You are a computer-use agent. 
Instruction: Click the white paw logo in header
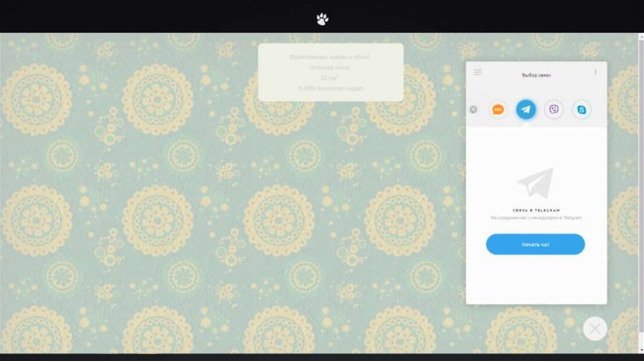pyautogui.click(x=322, y=19)
